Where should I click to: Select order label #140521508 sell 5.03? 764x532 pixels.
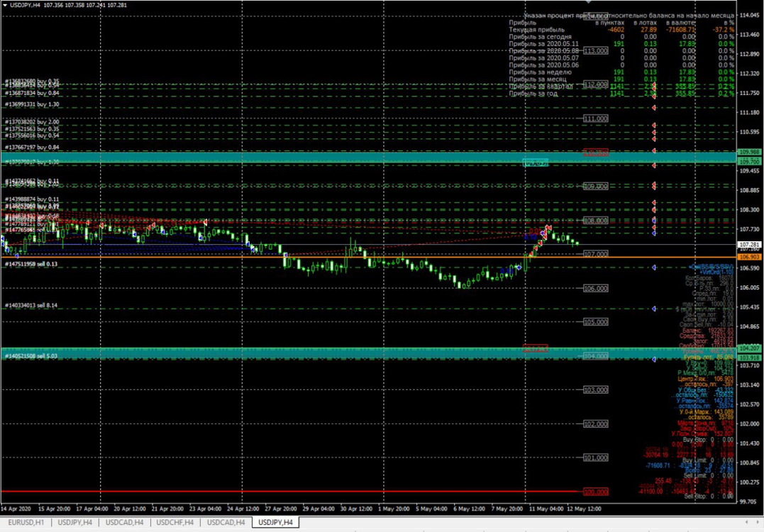[x=31, y=356]
